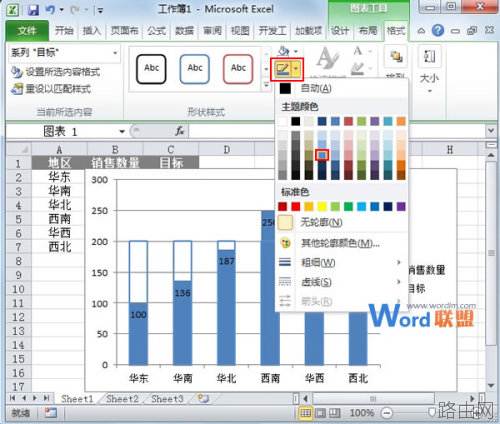Switch to Page Layout view in status bar
Image resolution: width=500 pixels, height=424 pixels.
320,413
